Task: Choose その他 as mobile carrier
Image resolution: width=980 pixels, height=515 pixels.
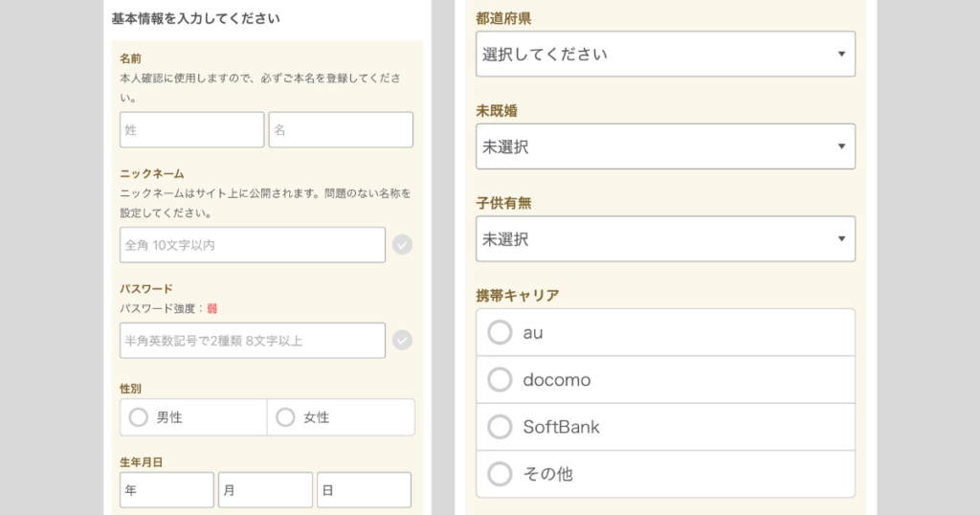Action: (x=666, y=475)
